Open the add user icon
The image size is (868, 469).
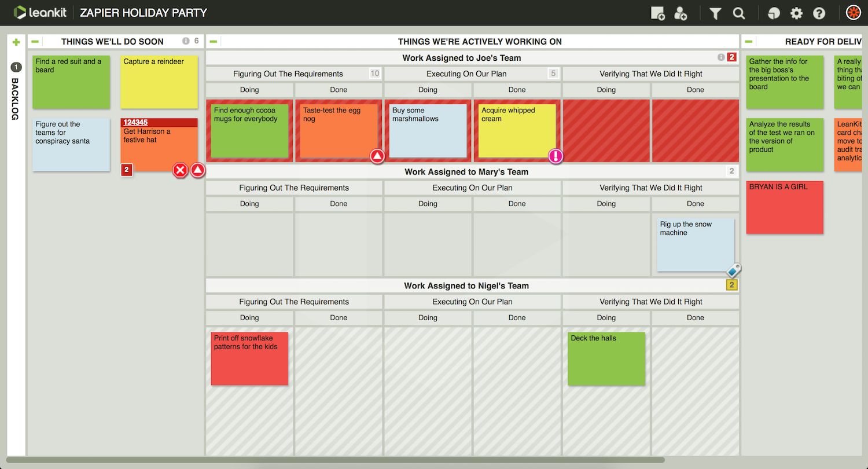pyautogui.click(x=681, y=13)
